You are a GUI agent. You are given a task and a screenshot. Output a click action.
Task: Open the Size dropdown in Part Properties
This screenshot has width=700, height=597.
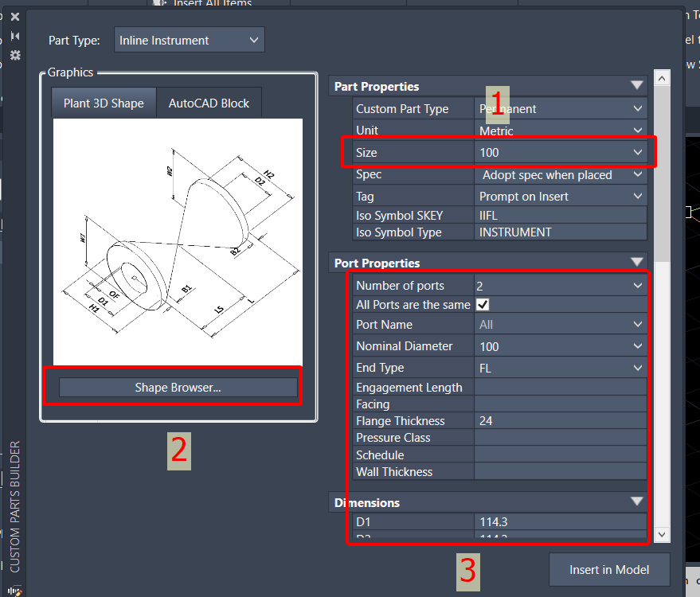click(636, 152)
